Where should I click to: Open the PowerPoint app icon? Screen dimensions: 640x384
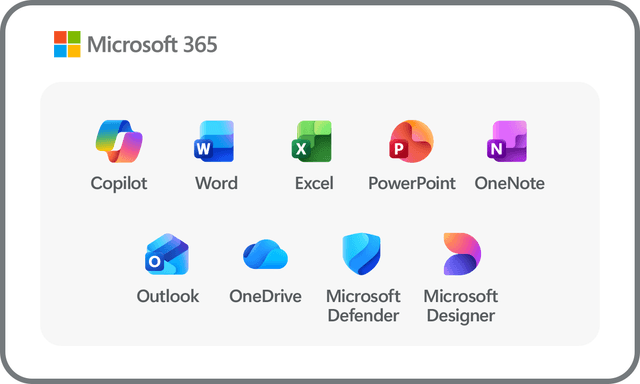click(411, 141)
